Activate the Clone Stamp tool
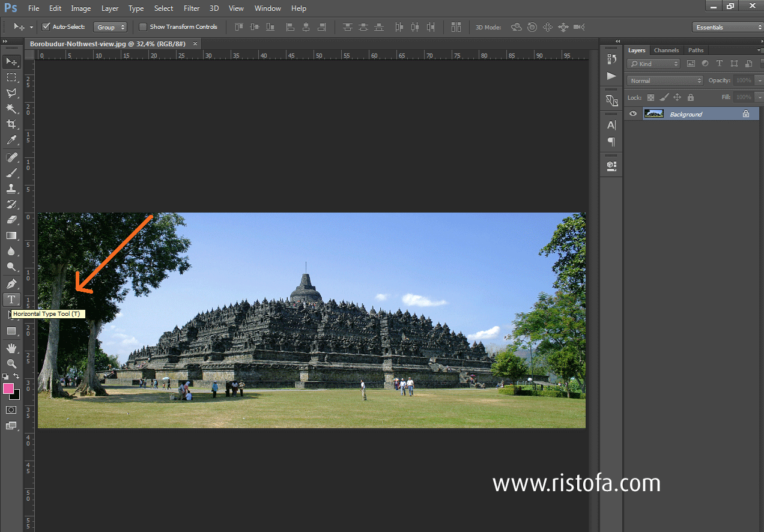Screen dimensions: 764x532 [x=11, y=189]
